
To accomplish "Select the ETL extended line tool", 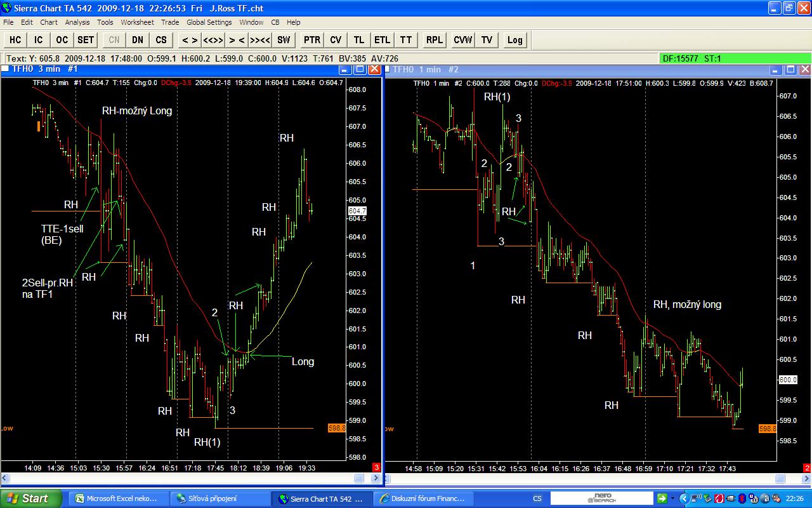I will coord(383,40).
